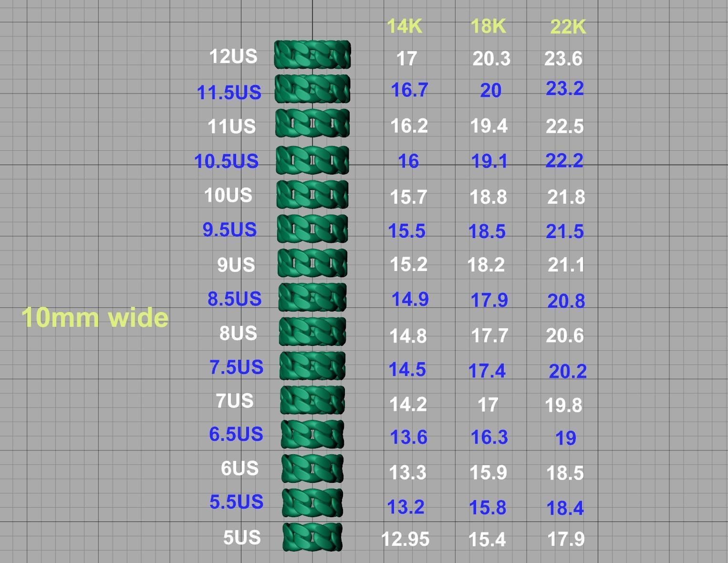Click the 15.7 weight value
This screenshot has height=563, width=728.
click(408, 197)
